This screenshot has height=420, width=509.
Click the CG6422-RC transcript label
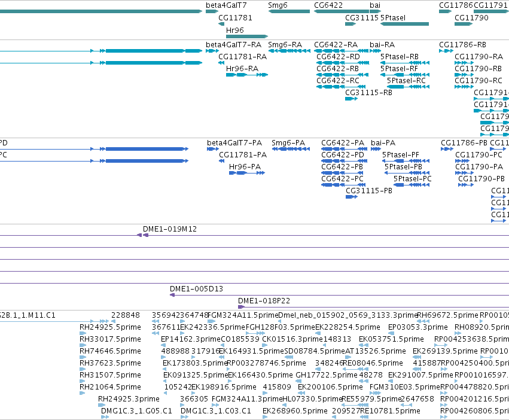(338, 81)
